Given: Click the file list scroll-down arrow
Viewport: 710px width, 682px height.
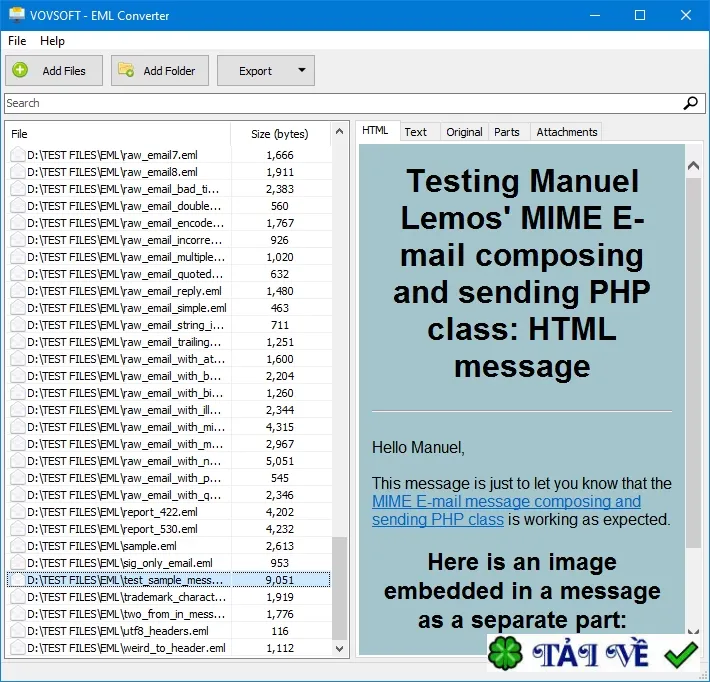Looking at the screenshot, I should click(339, 648).
